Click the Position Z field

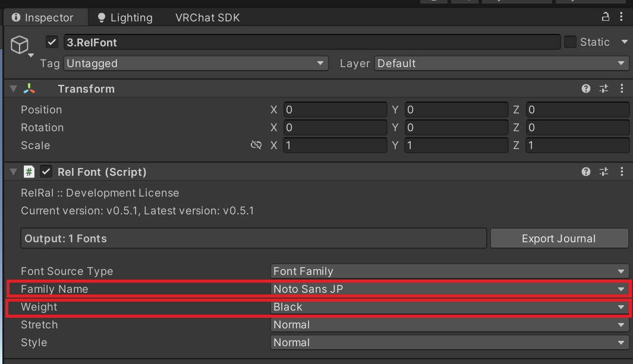(577, 110)
